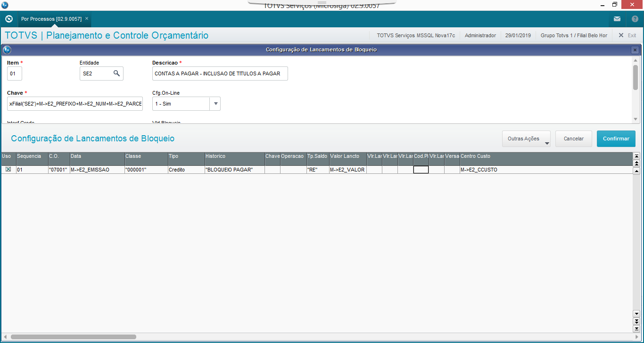
Task: Click the TOTVS logo menu icon
Action: (8, 19)
